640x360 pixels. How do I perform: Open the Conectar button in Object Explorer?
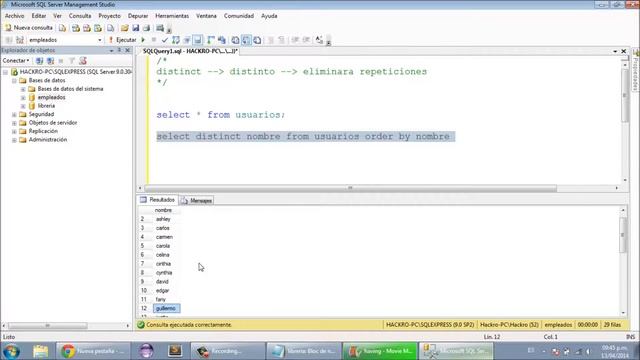(x=16, y=61)
